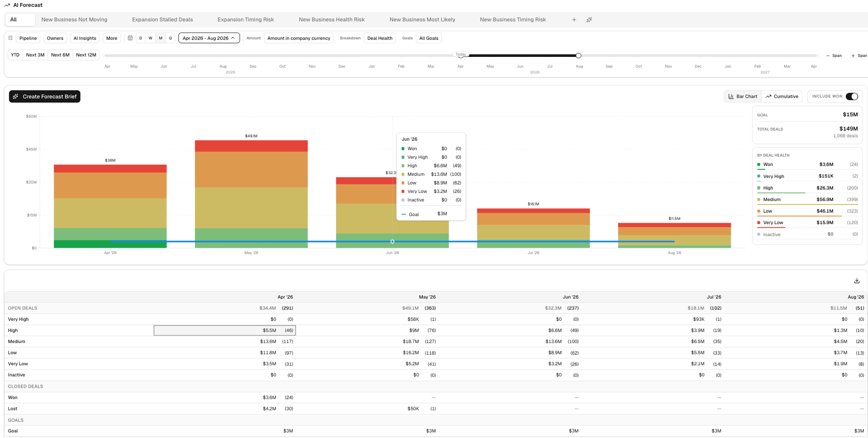The image size is (868, 438).
Task: Decrease the timeline span with minus Span
Action: pyautogui.click(x=834, y=56)
